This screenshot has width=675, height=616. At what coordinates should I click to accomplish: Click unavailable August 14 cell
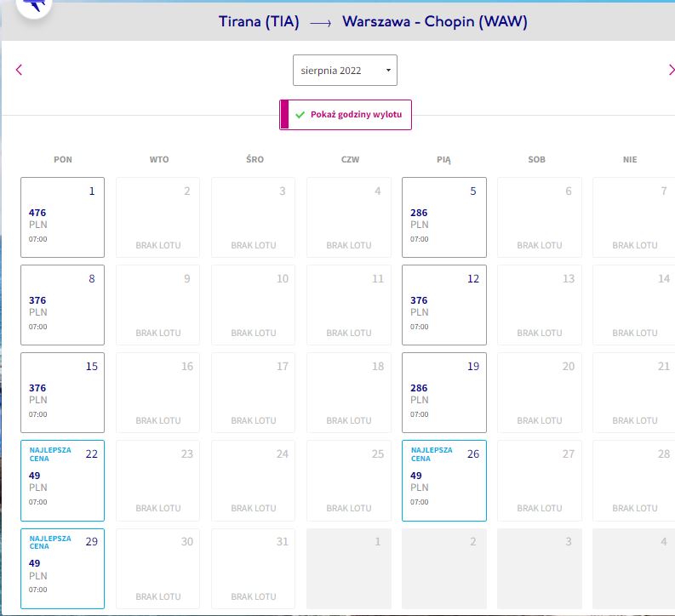click(x=633, y=305)
